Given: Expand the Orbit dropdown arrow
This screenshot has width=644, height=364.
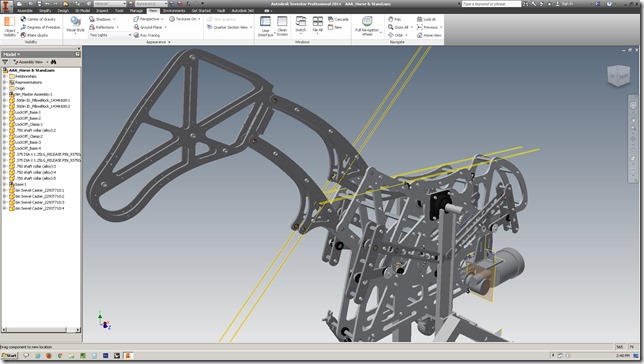Looking at the screenshot, I should tap(407, 35).
